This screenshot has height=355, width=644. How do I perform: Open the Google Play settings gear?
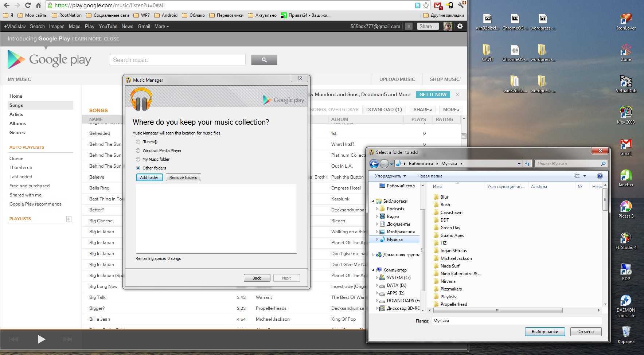click(460, 26)
